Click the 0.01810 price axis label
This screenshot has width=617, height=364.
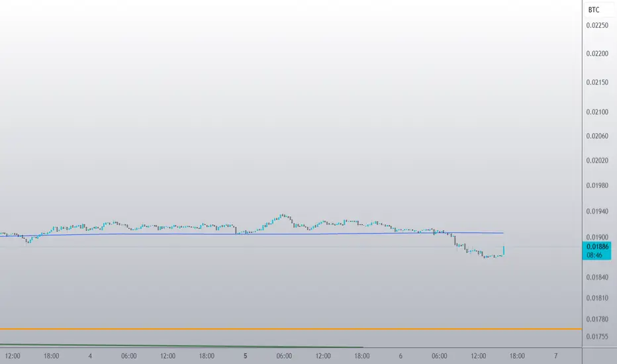(597, 298)
